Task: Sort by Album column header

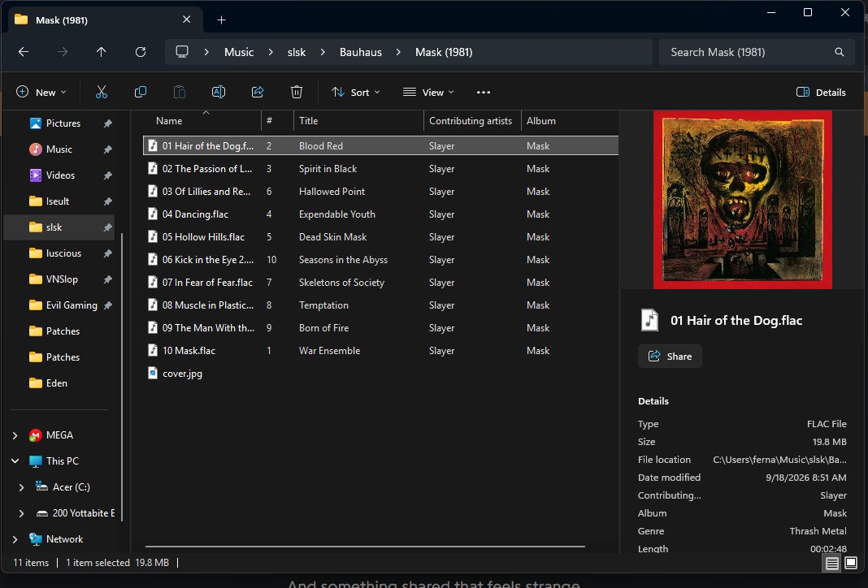Action: pyautogui.click(x=570, y=120)
